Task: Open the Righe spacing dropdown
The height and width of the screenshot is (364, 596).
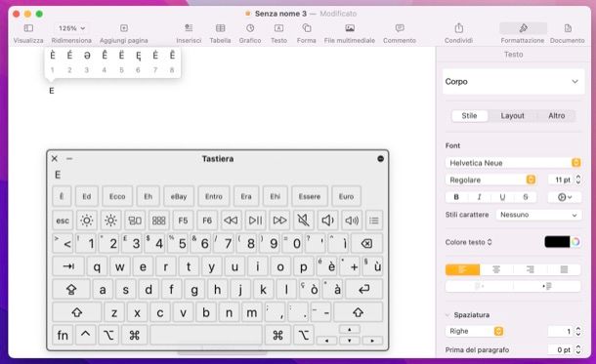Action: point(475,331)
